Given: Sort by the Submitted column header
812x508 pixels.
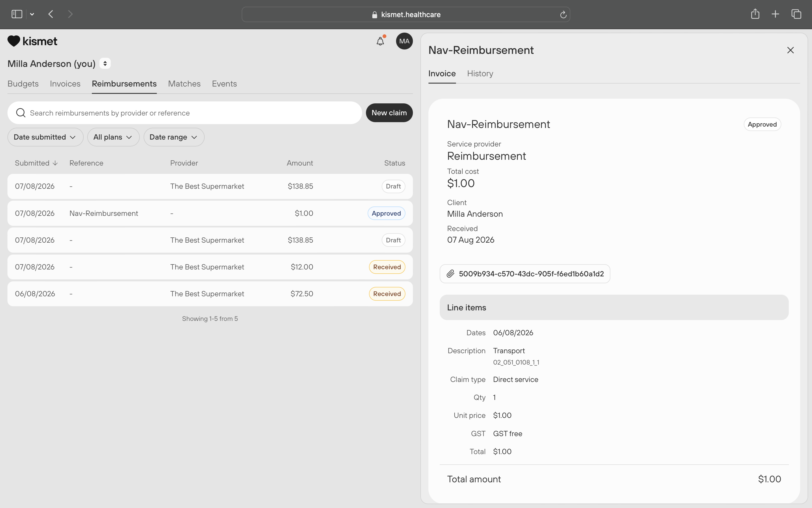Looking at the screenshot, I should (36, 163).
